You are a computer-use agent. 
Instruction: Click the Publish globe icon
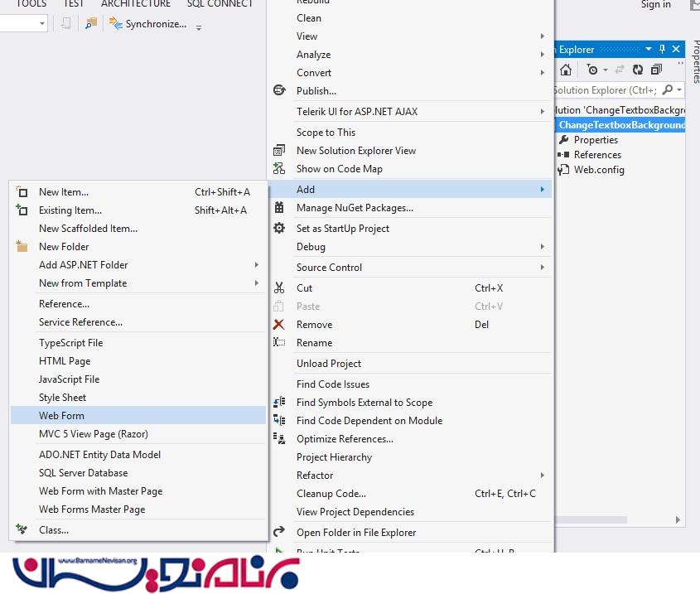click(x=279, y=90)
